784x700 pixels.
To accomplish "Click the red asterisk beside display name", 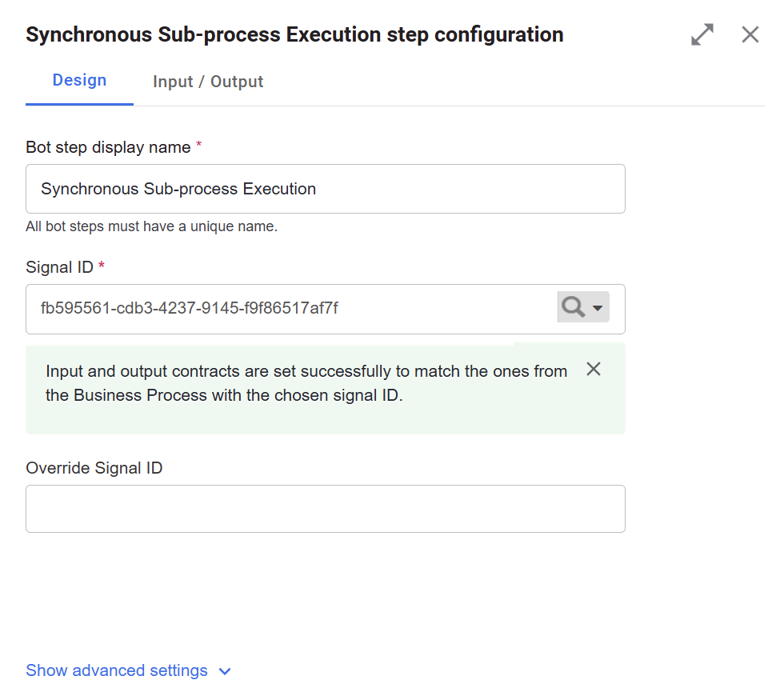I will click(198, 145).
